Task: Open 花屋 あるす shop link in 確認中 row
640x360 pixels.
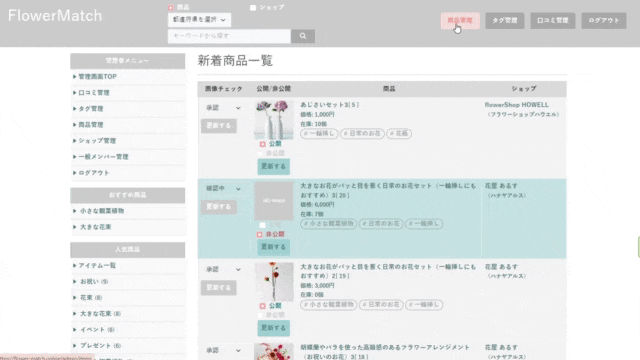Action: 501,186
